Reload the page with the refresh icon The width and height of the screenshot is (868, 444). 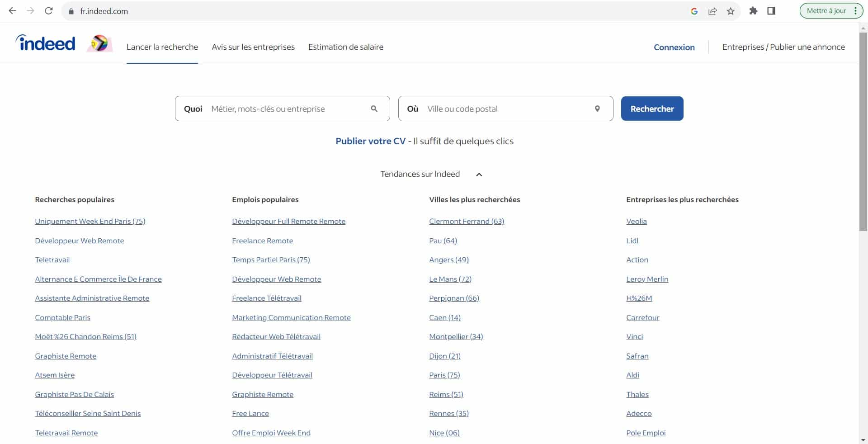tap(49, 11)
